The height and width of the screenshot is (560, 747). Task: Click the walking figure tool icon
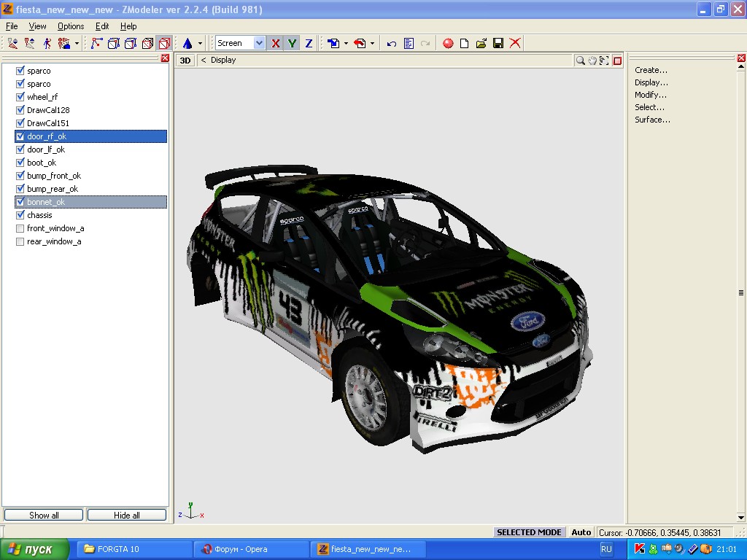click(47, 43)
